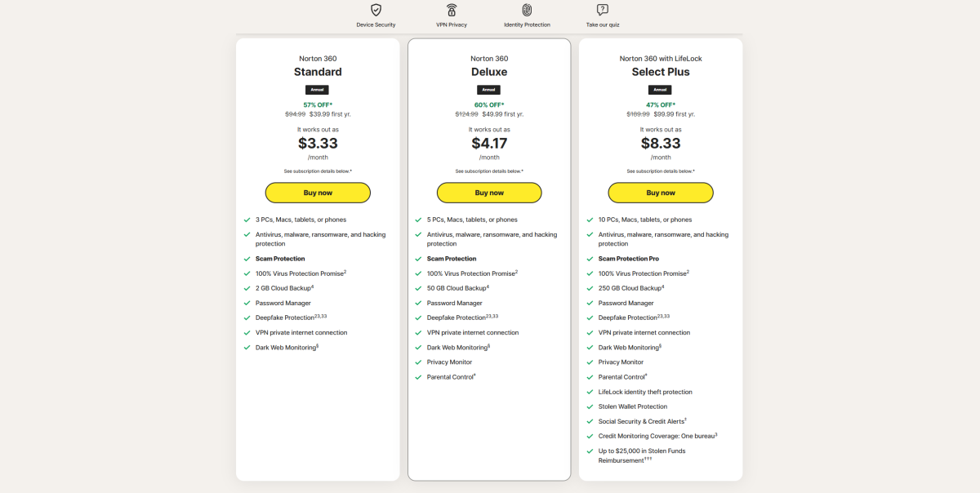Select the VPN Privacy icon
The image size is (980, 493).
[452, 11]
